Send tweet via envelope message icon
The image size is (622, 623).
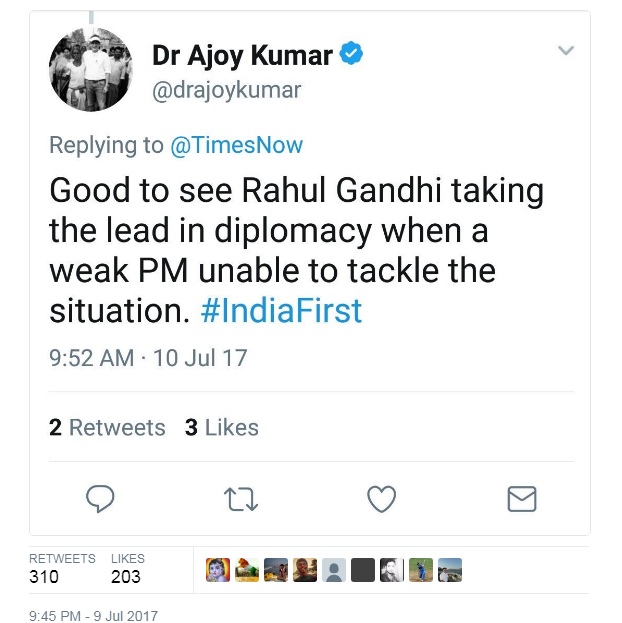[521, 498]
